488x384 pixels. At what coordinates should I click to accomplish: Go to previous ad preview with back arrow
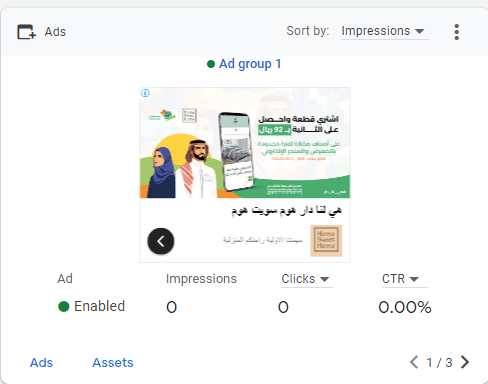coord(161,241)
